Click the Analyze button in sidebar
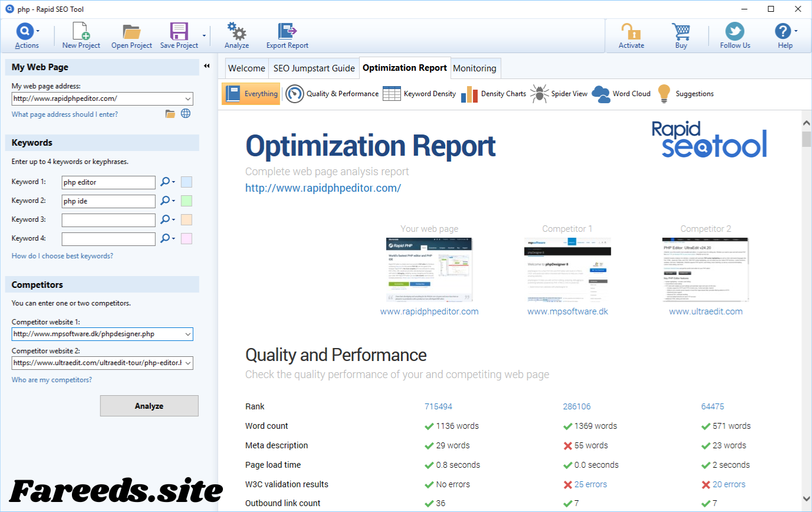 pos(149,406)
